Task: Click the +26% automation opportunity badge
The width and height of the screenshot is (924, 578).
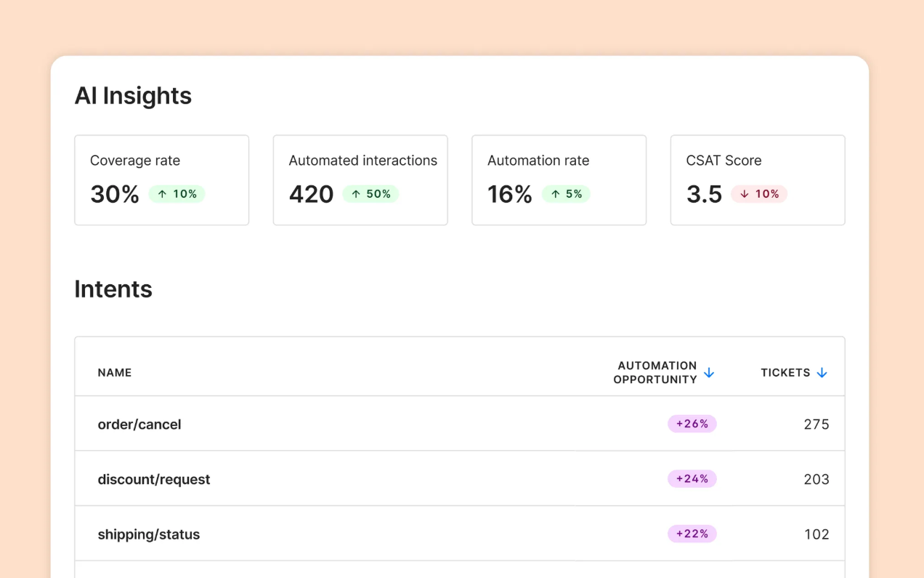Action: coord(692,424)
